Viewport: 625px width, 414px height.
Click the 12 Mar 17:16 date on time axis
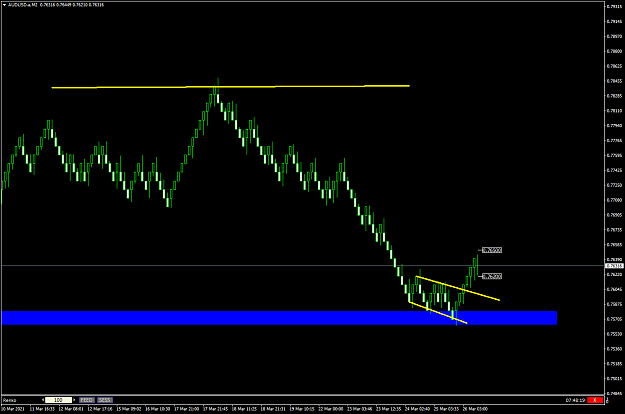tap(100, 409)
